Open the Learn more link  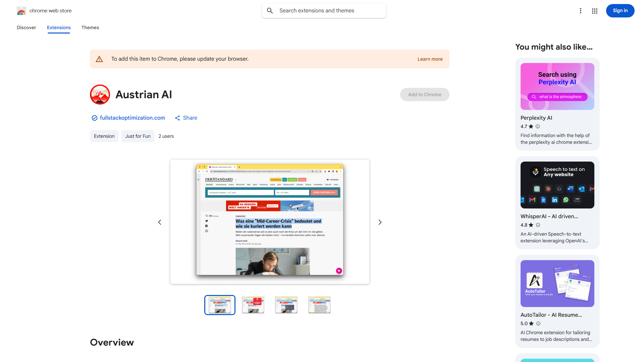coord(430,59)
